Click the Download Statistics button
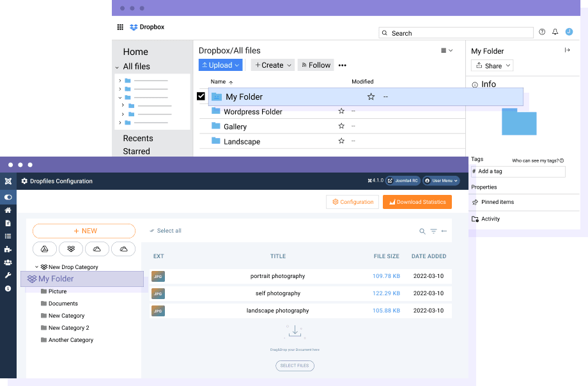The height and width of the screenshot is (386, 588). tap(417, 202)
